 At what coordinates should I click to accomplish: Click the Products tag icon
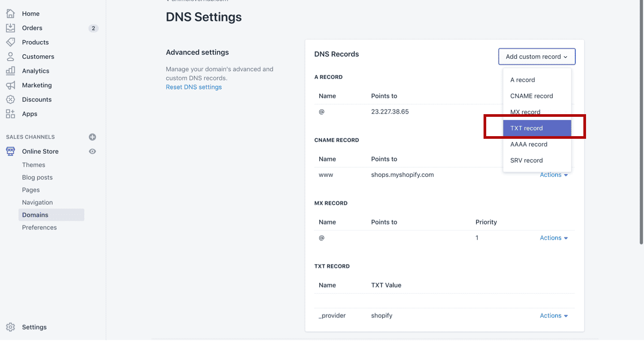coord(11,42)
